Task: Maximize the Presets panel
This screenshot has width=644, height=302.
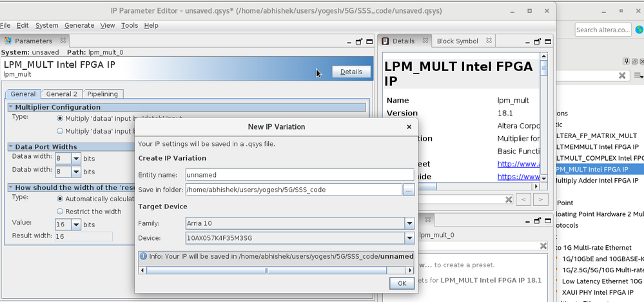Action: (547, 221)
